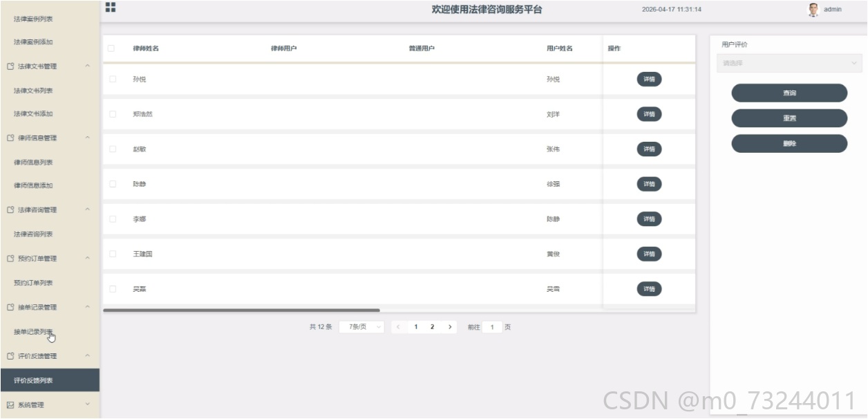Go to previous page with left arrow
868x419 pixels.
(x=399, y=327)
